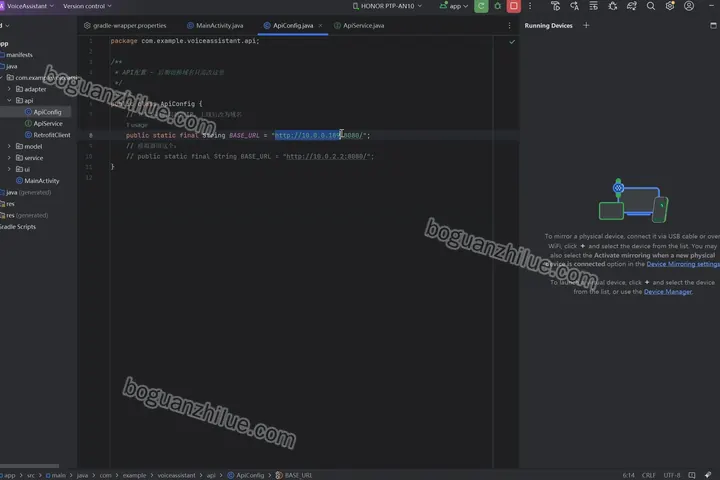Click the closing brace on line 11
The width and height of the screenshot is (720, 480).
coord(112,167)
